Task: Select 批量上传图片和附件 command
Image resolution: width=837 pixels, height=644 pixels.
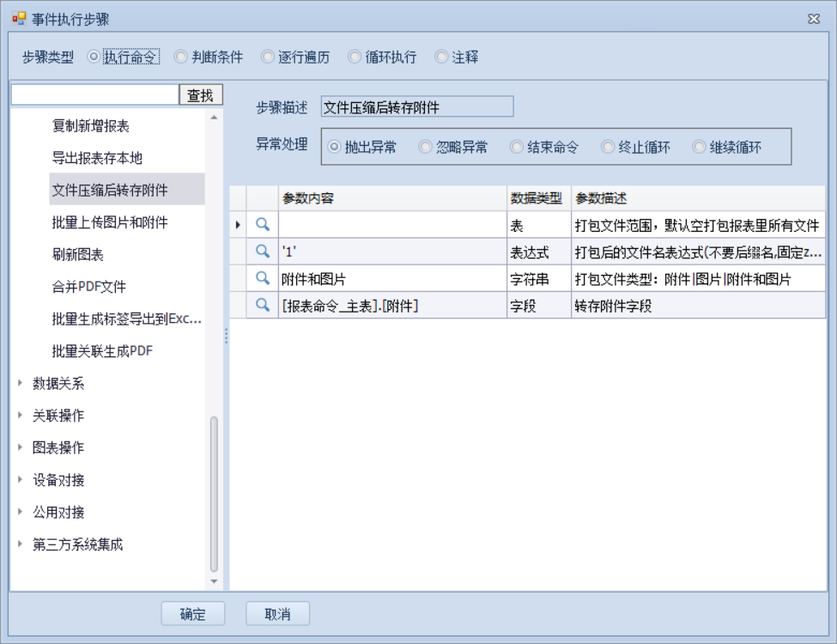Action: point(109,222)
